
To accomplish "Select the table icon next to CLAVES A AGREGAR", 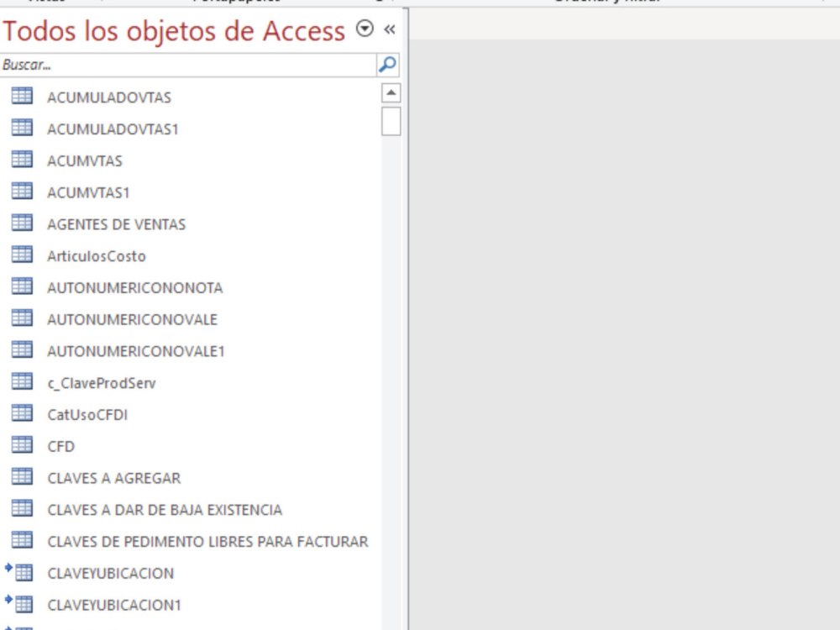I will 22,477.
